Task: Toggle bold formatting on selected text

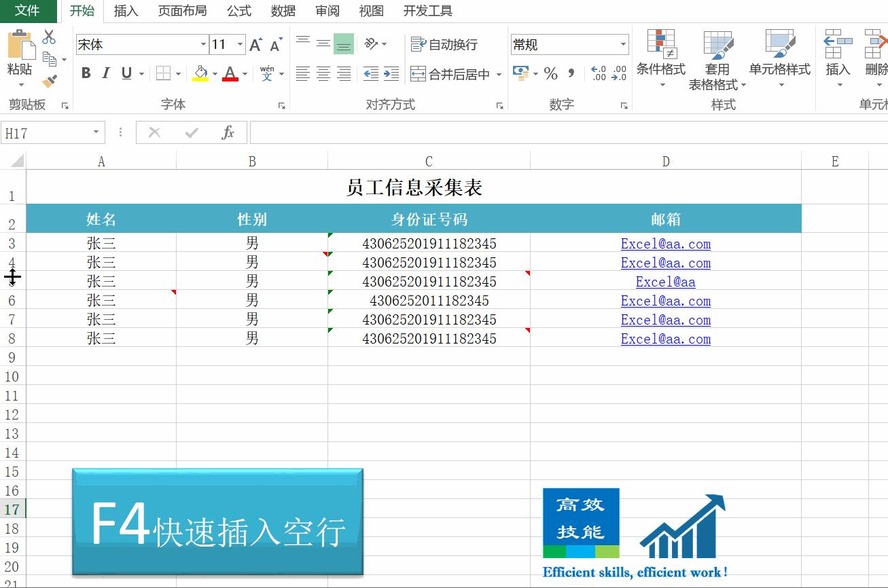Action: tap(85, 73)
